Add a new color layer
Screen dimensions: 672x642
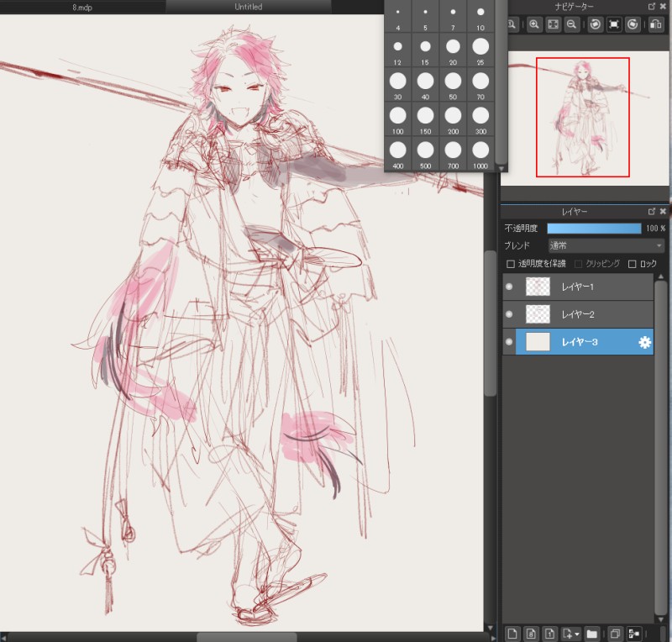tap(512, 634)
